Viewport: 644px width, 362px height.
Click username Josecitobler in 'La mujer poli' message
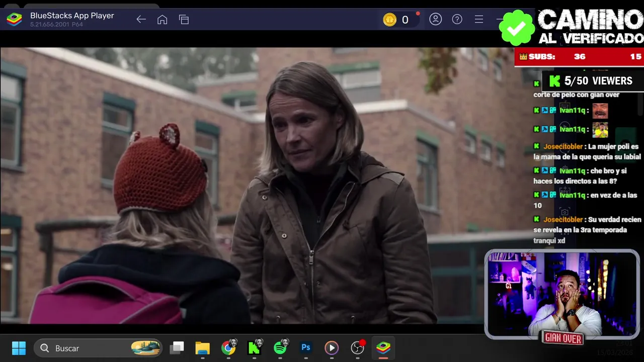[x=563, y=146]
